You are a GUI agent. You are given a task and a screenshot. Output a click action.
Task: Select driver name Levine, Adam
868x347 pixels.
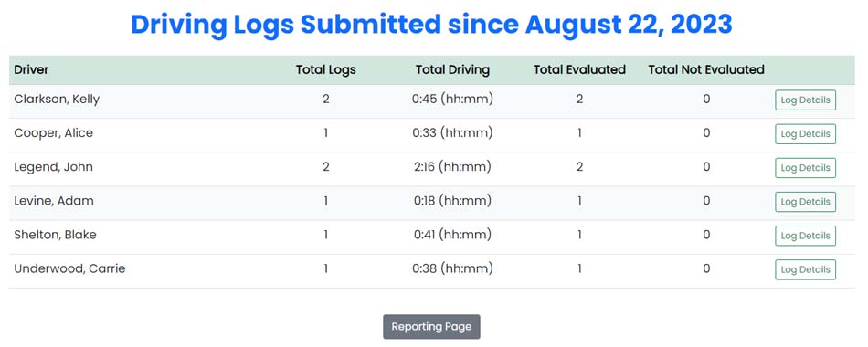click(x=54, y=201)
